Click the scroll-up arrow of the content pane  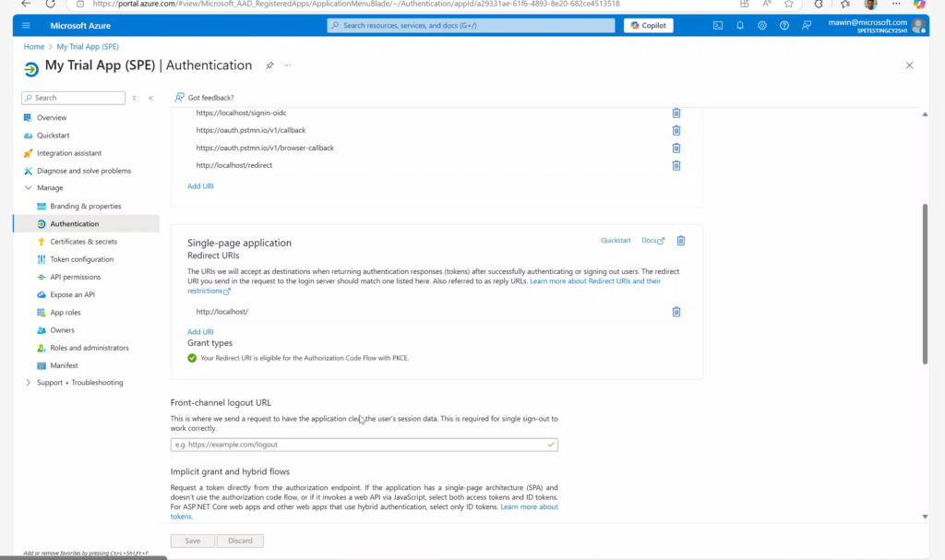point(925,113)
